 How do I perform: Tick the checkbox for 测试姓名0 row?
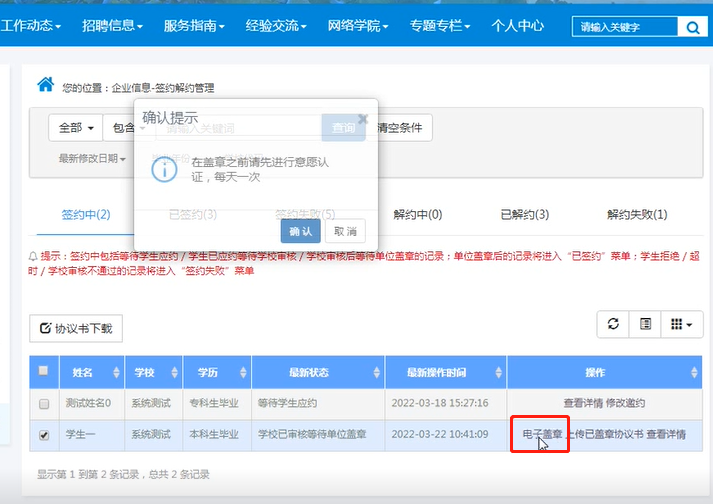coord(43,404)
